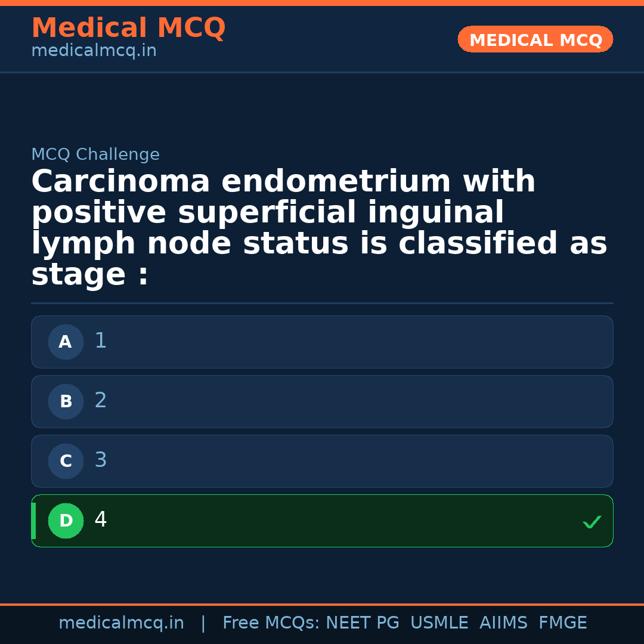This screenshot has width=644, height=644.
Task: Select answer text "3" in option C
Action: coord(101,460)
